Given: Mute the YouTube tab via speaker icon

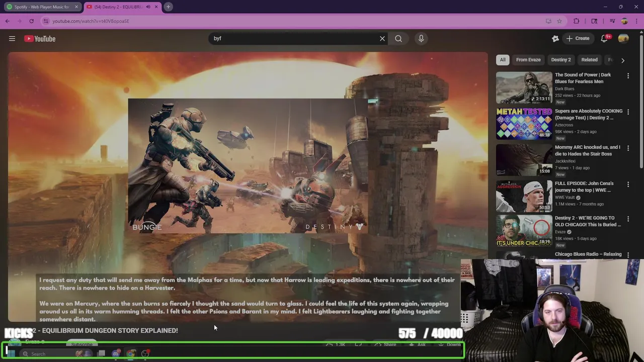Looking at the screenshot, I should [x=148, y=7].
